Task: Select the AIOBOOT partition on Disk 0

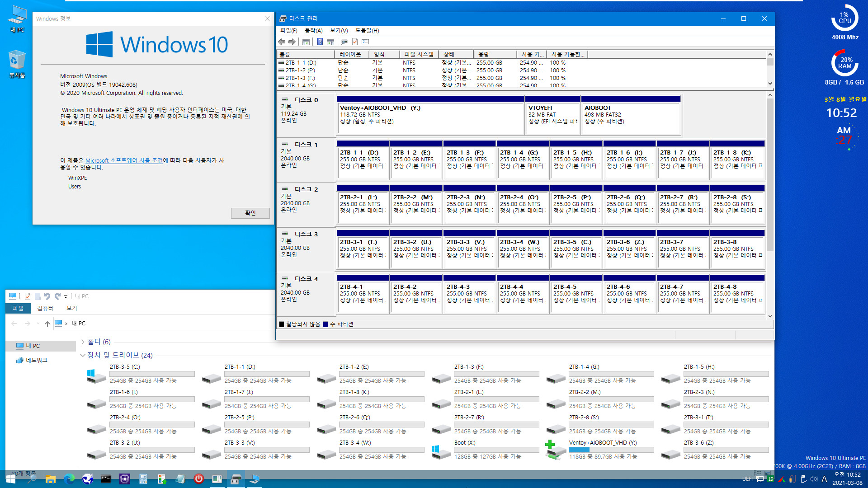Action: pos(631,115)
